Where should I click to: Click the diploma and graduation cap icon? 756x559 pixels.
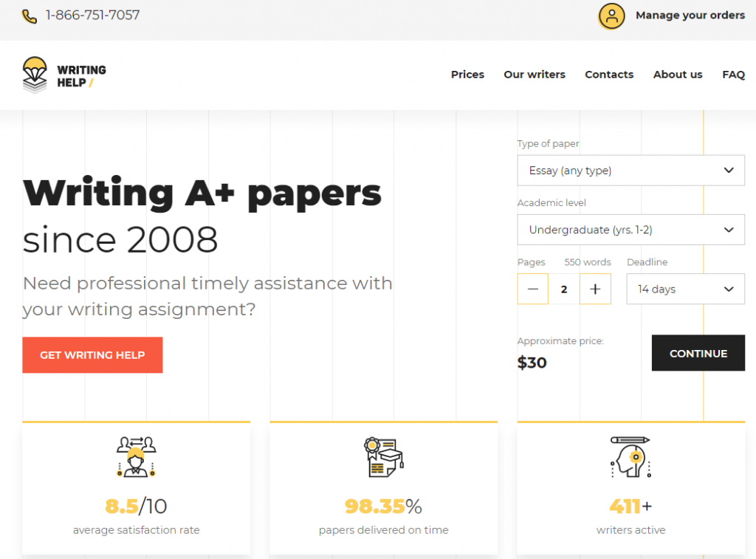(x=383, y=456)
